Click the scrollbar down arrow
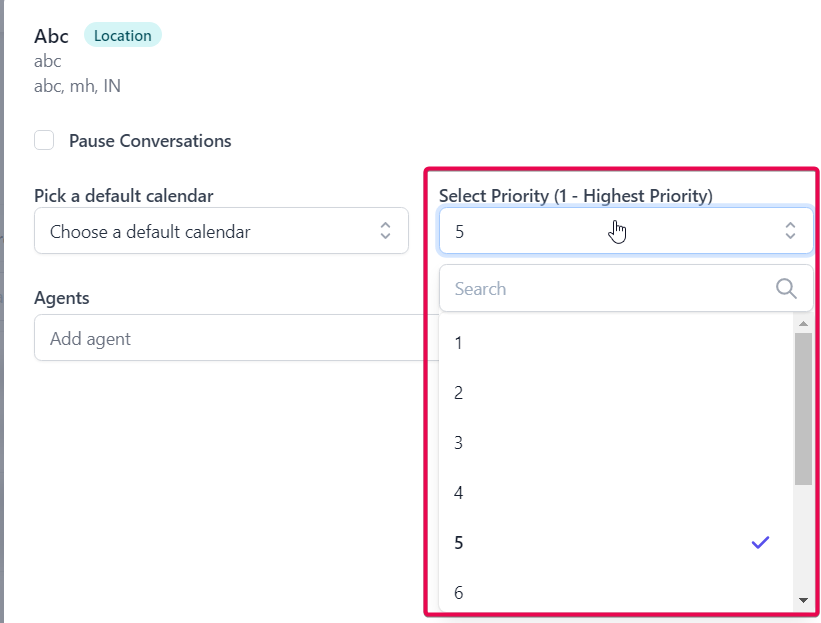The height and width of the screenshot is (623, 821). pyautogui.click(x=803, y=600)
